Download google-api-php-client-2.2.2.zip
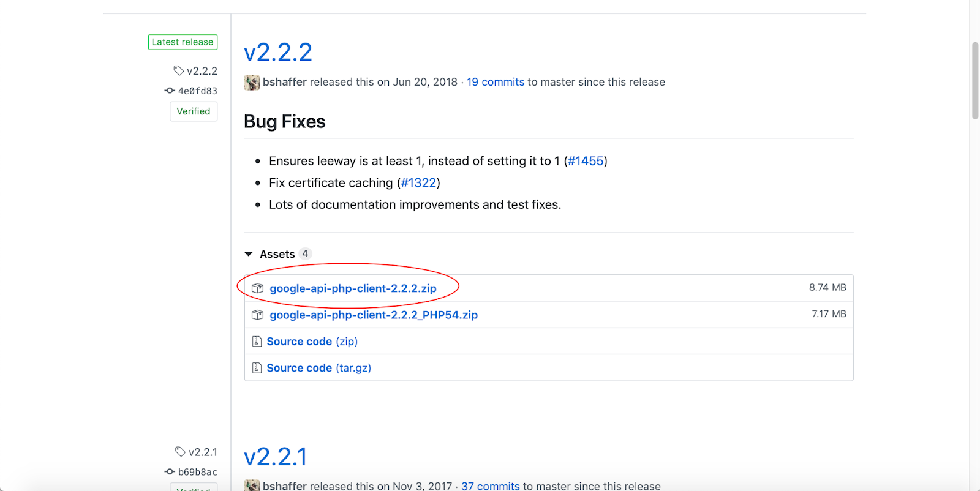 click(353, 288)
